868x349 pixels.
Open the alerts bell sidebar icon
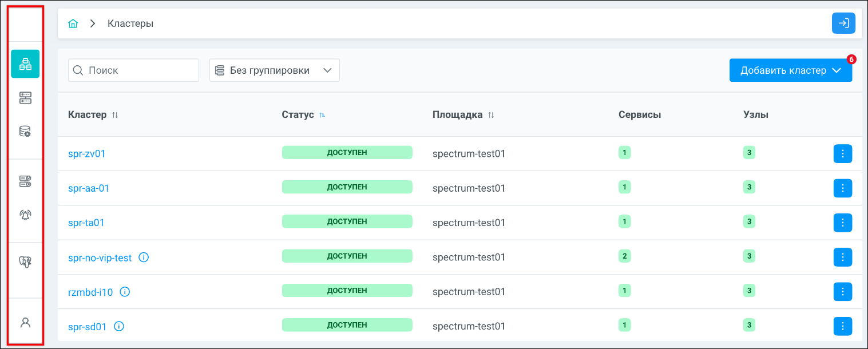[25, 215]
